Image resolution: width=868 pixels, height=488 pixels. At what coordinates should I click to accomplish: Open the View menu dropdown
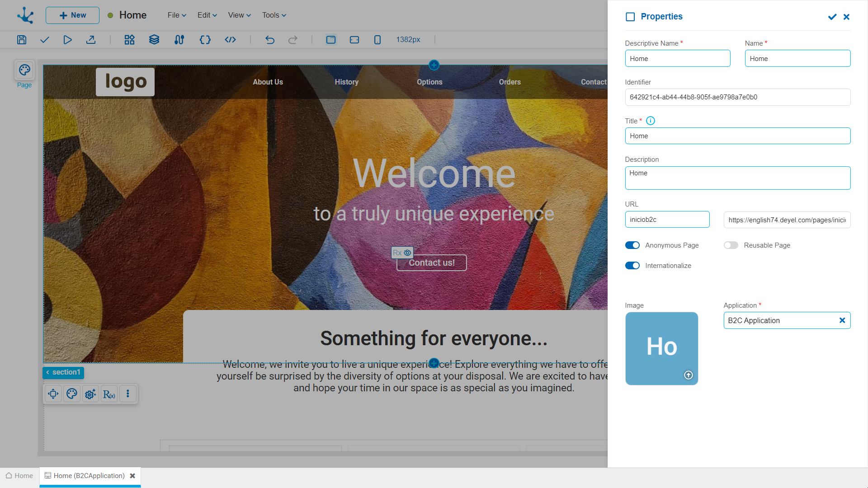point(239,15)
